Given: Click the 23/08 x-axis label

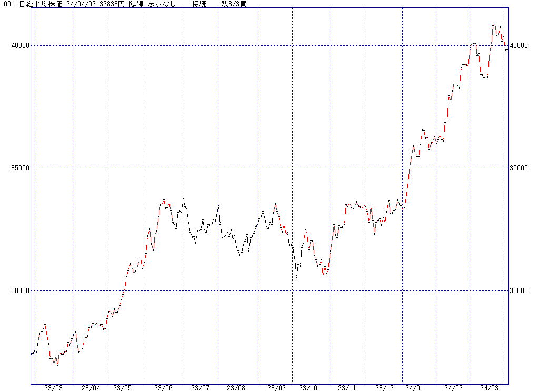Looking at the screenshot, I should point(236,388).
